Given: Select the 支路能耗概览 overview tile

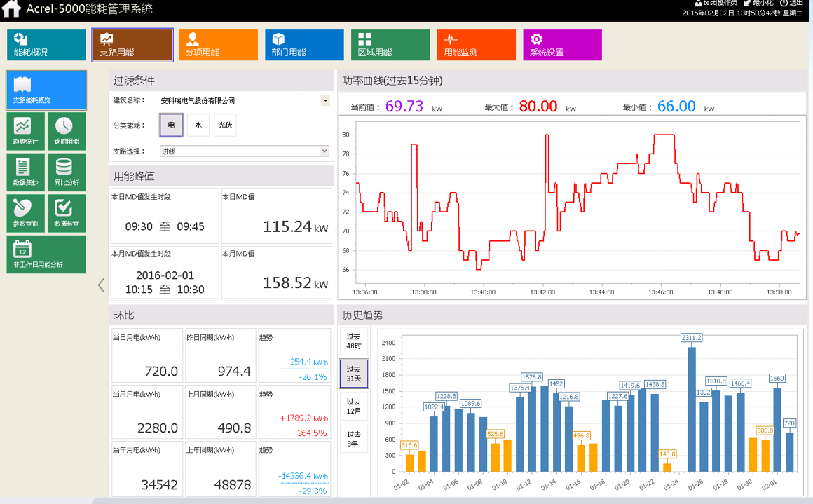Looking at the screenshot, I should [46, 90].
